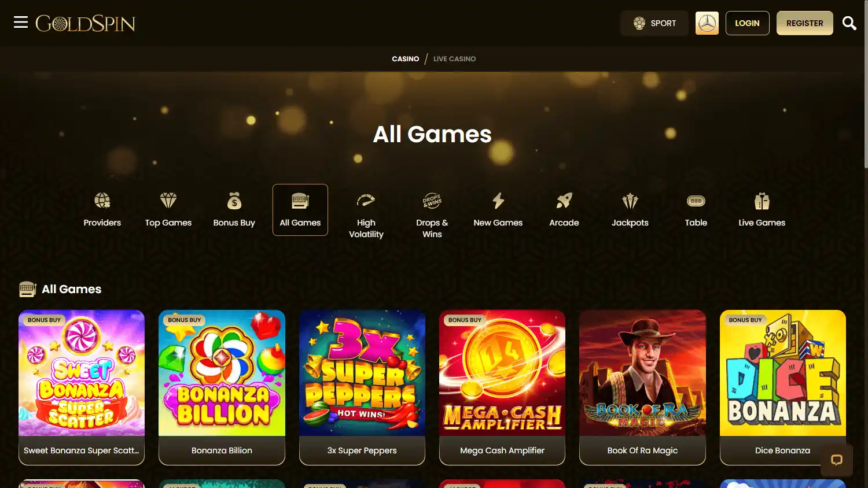Click the Login button
Image resolution: width=868 pixels, height=488 pixels.
[x=747, y=23]
